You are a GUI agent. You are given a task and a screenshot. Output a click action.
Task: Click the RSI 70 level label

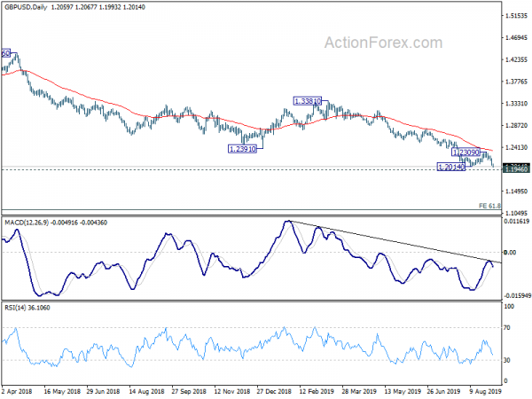507,328
